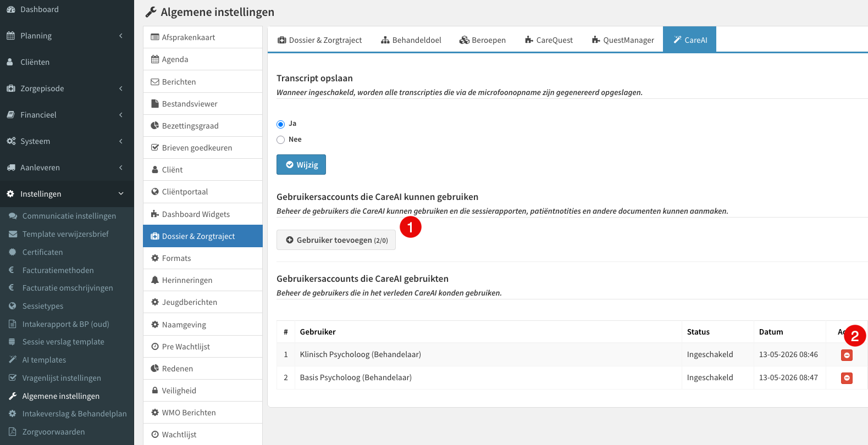Viewport: 868px width, 445px height.
Task: Select the Ja radio button
Action: pos(281,124)
